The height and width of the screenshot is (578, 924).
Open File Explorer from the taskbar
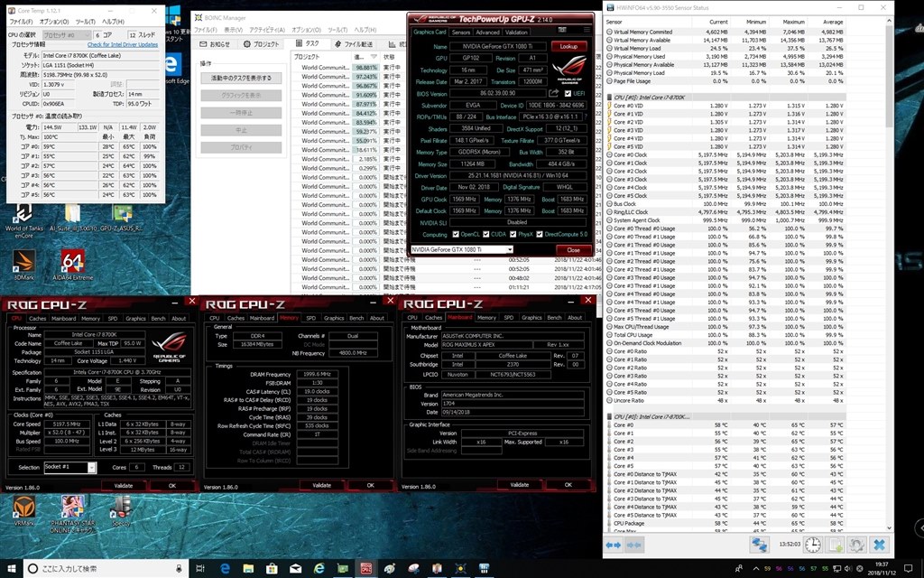tap(248, 568)
